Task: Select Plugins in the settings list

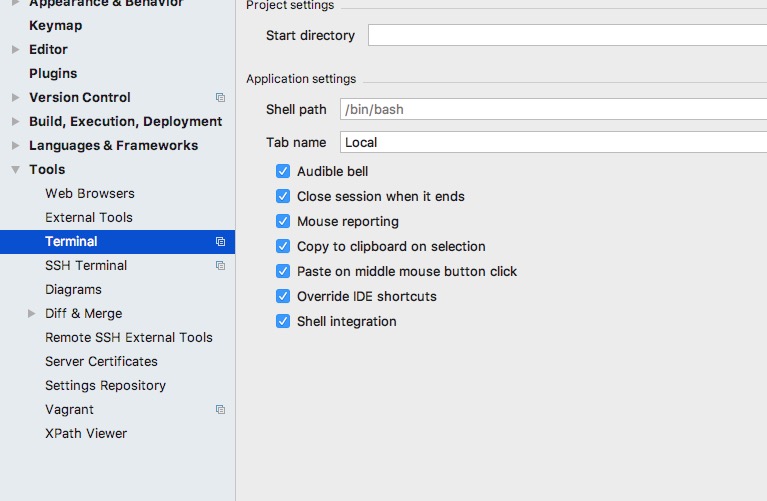Action: click(x=53, y=73)
